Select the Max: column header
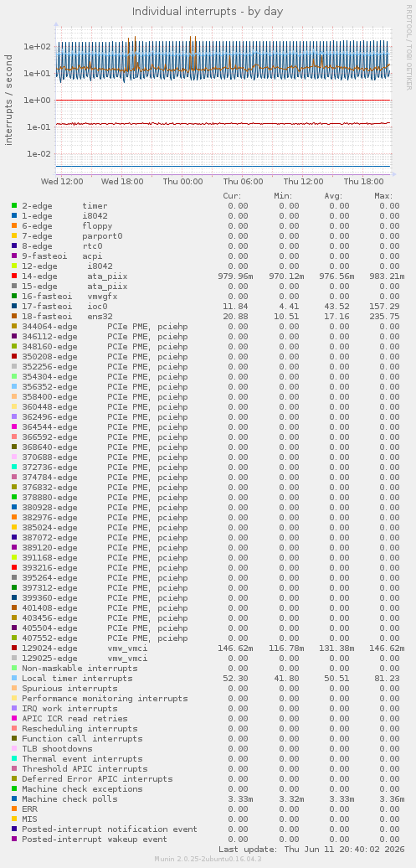 click(x=383, y=196)
